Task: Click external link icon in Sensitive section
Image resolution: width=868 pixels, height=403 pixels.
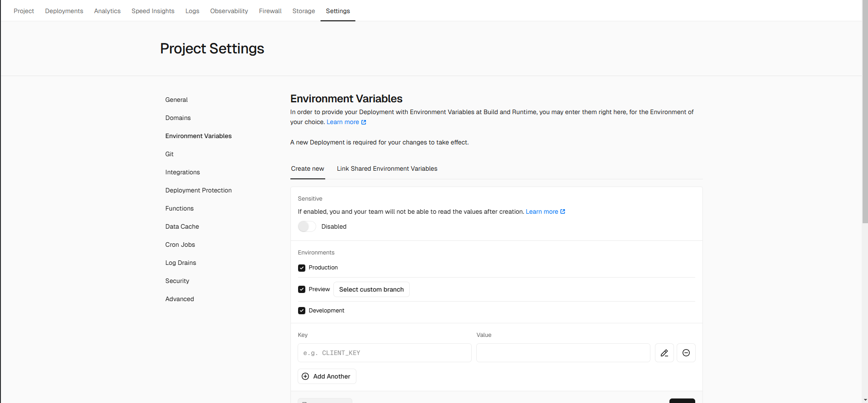Action: click(x=563, y=211)
